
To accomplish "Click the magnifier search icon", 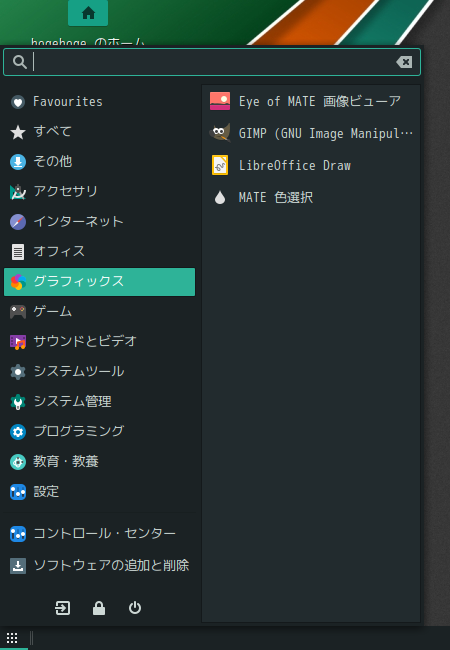I will (x=19, y=62).
